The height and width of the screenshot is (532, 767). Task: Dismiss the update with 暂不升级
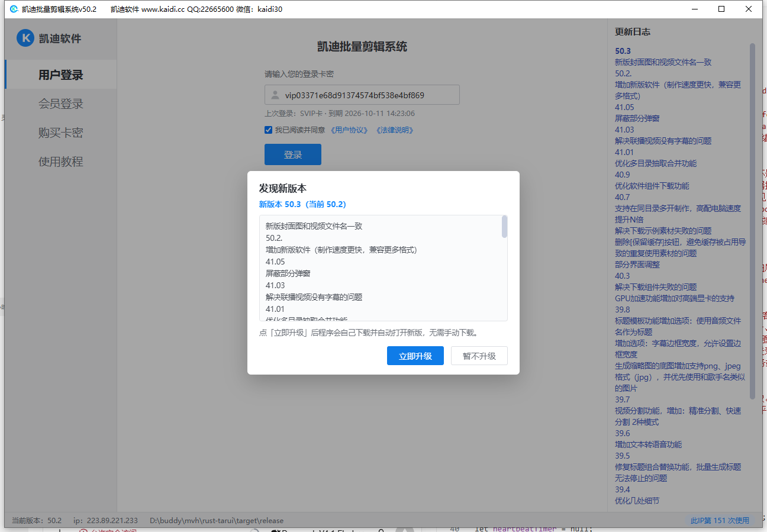tap(479, 356)
